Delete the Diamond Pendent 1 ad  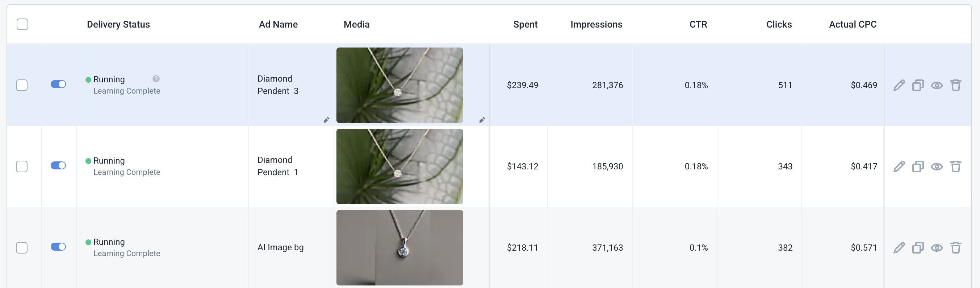956,166
